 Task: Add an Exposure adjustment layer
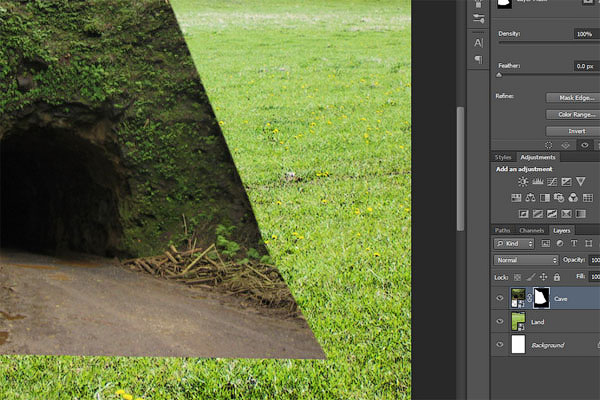566,182
